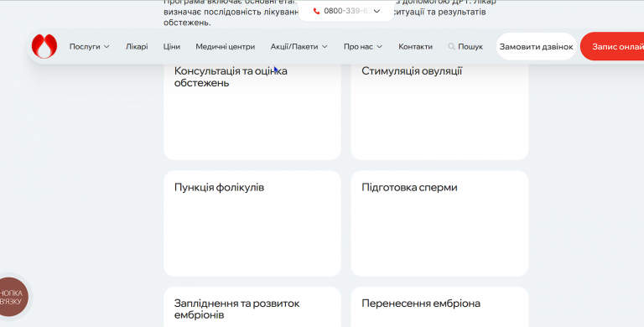Viewport: 644px width, 327px height.
Task: Select the Пункція фолікулів card
Action: point(252,224)
